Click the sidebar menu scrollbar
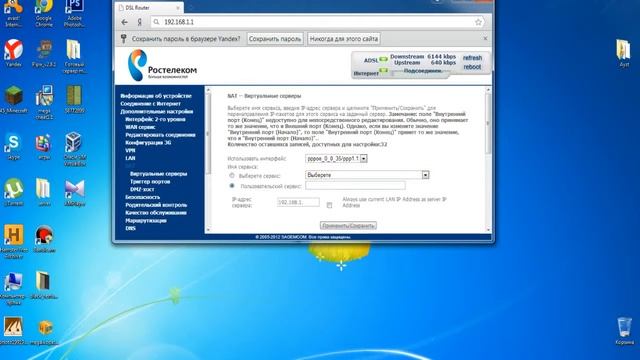Screen dimensions: 640x360 click(208, 134)
